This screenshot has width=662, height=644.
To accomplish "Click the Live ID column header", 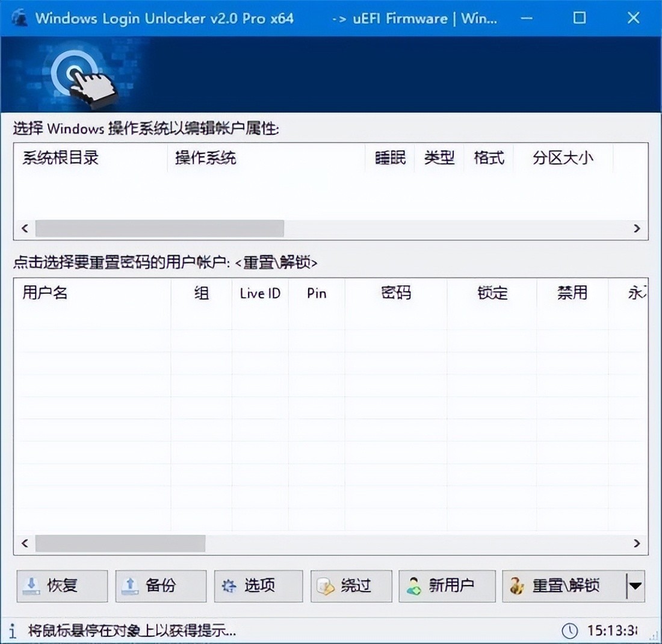I will point(260,293).
